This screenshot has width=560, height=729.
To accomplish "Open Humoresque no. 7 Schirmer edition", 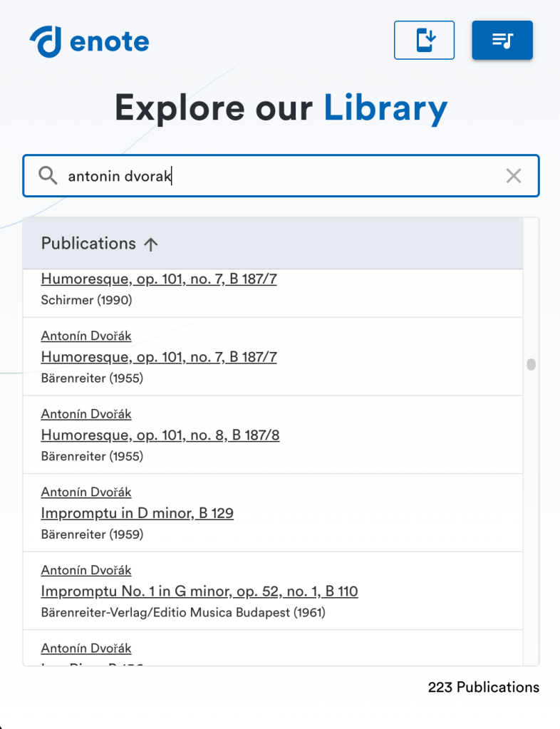I will [x=159, y=279].
